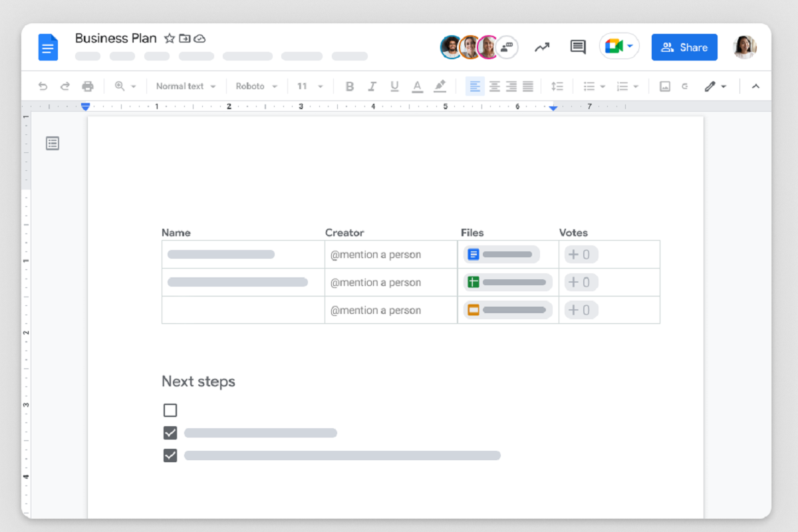Image resolution: width=798 pixels, height=532 pixels.
Task: Star the Business Plan document
Action: pyautogui.click(x=170, y=39)
